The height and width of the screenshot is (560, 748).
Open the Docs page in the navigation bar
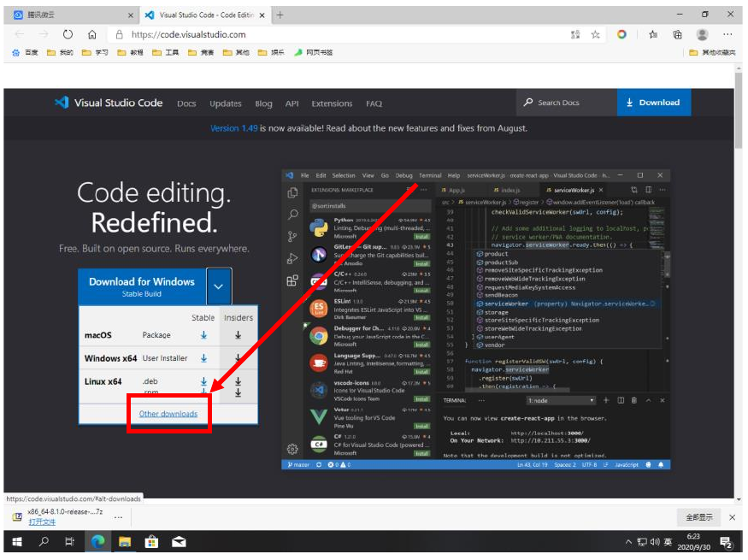[x=186, y=103]
